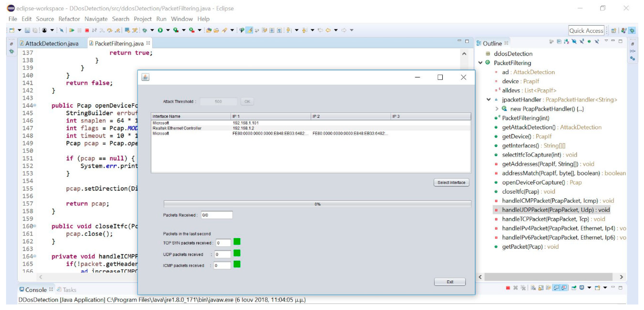Image resolution: width=644 pixels, height=310 pixels.
Task: Click the 0% progress bar
Action: point(317,204)
